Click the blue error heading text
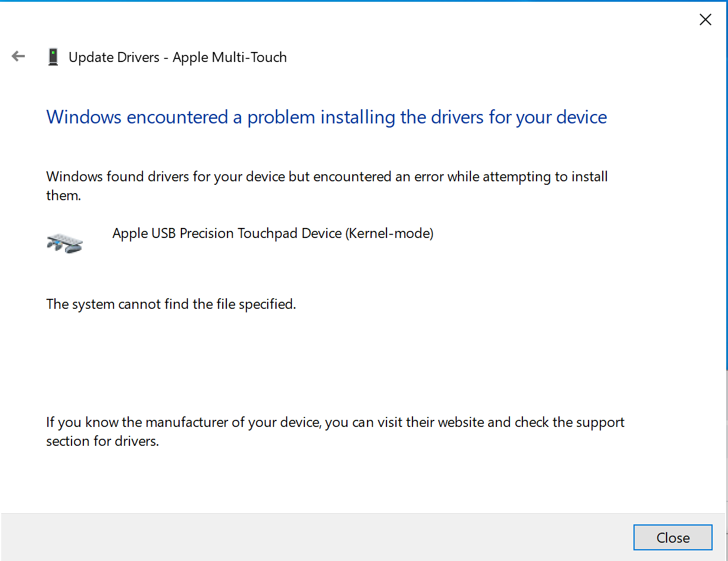 coord(326,117)
